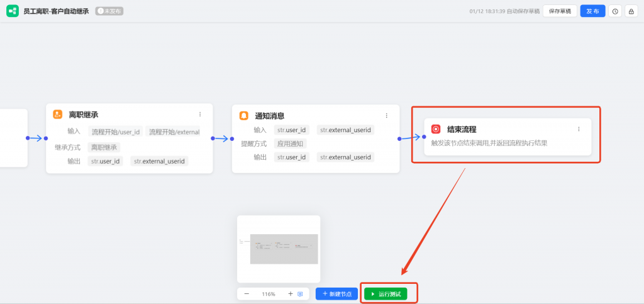Click the 116% zoom level value
Image resolution: width=644 pixels, height=304 pixels.
pos(269,294)
